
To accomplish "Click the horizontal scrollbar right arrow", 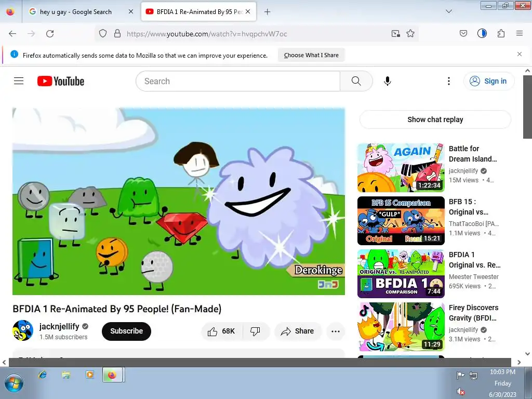I will pyautogui.click(x=519, y=362).
